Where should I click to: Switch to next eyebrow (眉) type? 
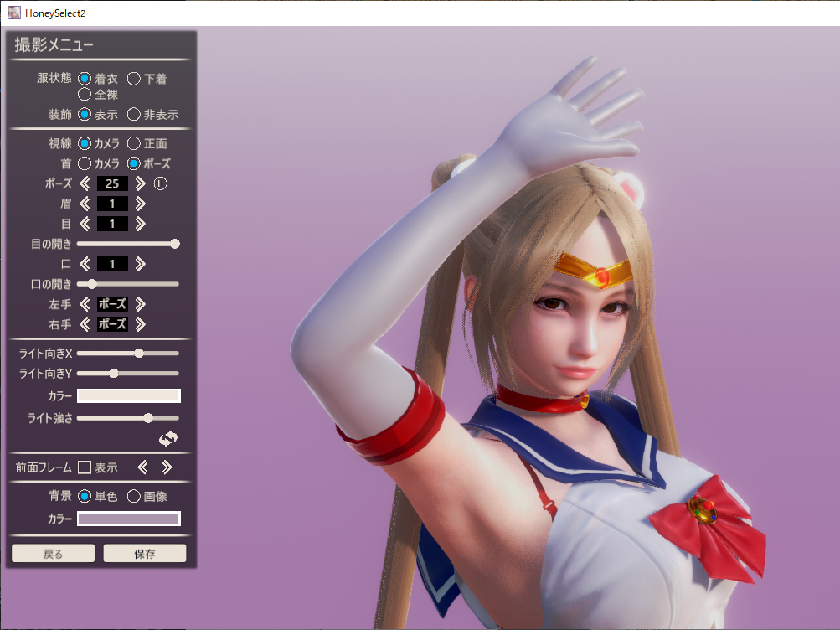(x=141, y=204)
